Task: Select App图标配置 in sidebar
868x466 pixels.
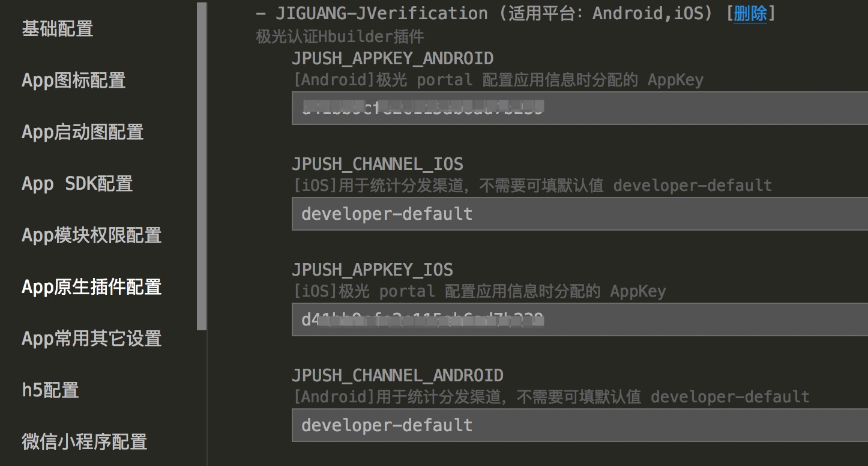Action: pos(74,80)
